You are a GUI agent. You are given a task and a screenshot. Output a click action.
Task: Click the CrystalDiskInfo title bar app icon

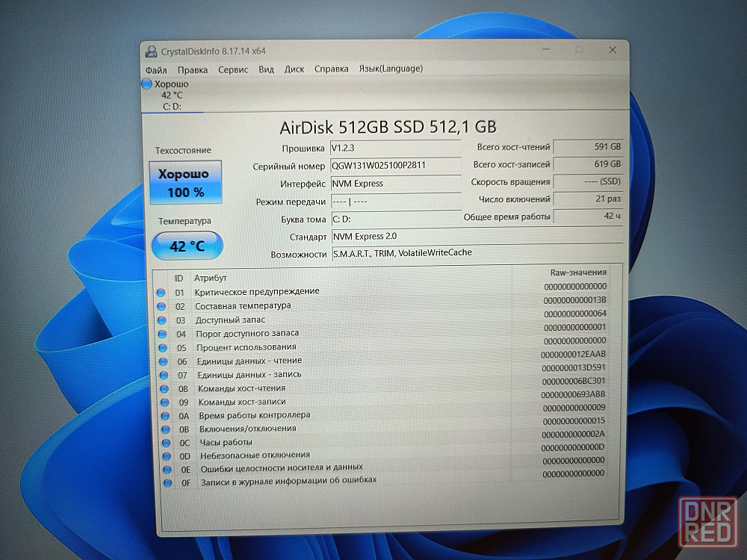[150, 51]
